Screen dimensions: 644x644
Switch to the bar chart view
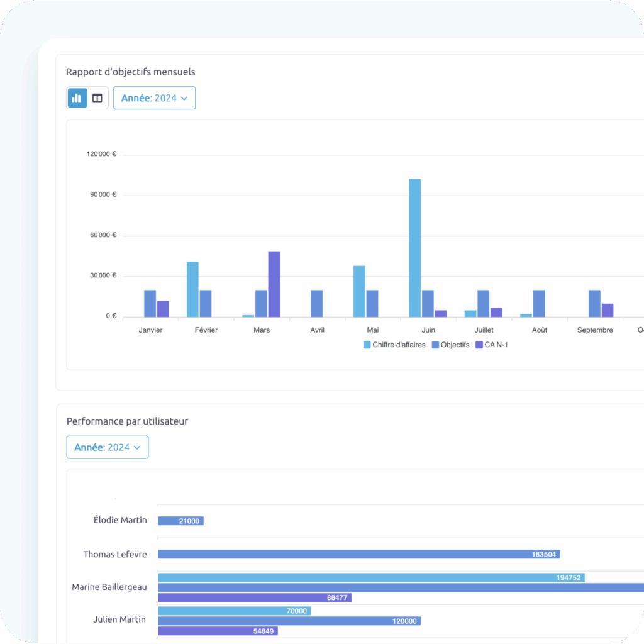(77, 98)
